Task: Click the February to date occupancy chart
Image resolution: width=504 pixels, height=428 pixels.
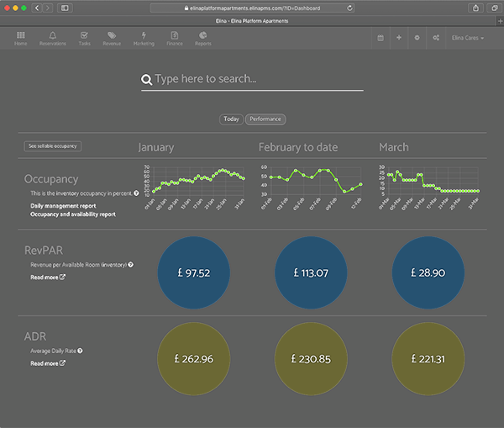Action: [x=311, y=188]
